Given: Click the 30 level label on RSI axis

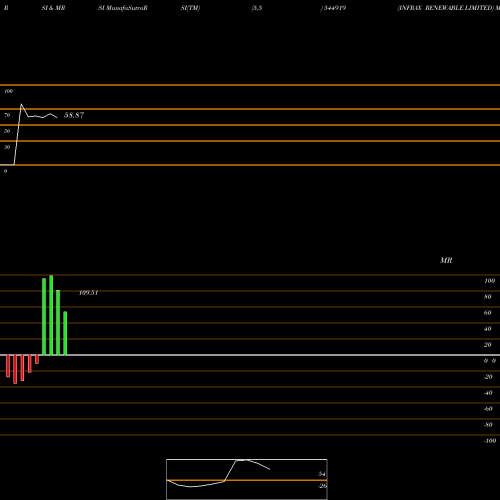Looking at the screenshot, I should click(x=7, y=147).
